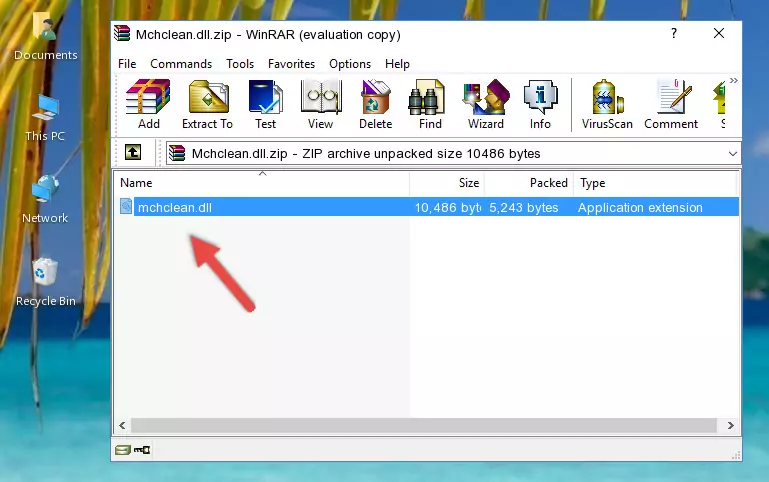Click the archive path text in address bar
The image size is (769, 482).
coord(366,154)
